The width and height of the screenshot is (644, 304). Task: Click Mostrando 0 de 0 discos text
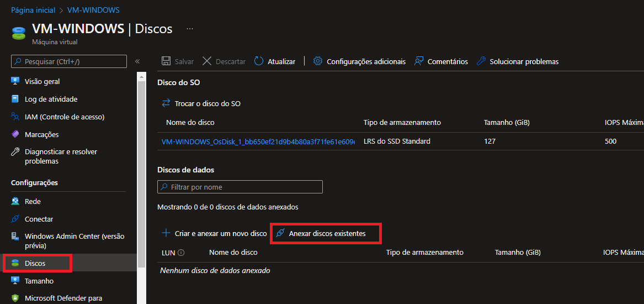pos(228,207)
